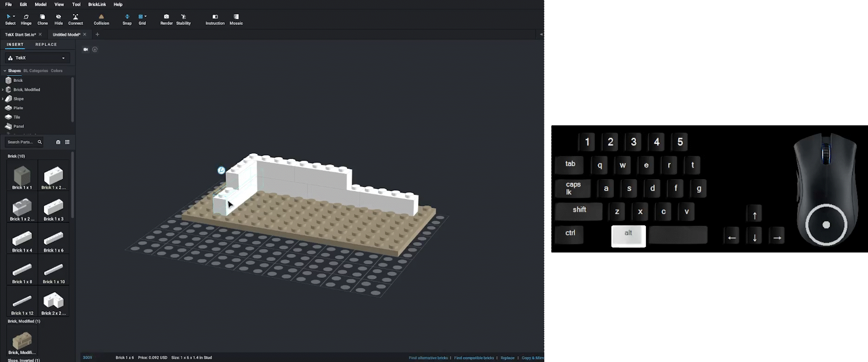Click the alt key on keyboard overlay
868x362 pixels.
pyautogui.click(x=628, y=236)
